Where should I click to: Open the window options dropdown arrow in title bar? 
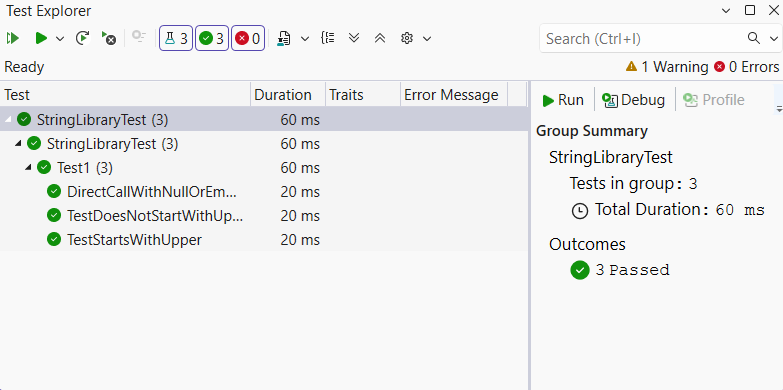click(x=726, y=10)
